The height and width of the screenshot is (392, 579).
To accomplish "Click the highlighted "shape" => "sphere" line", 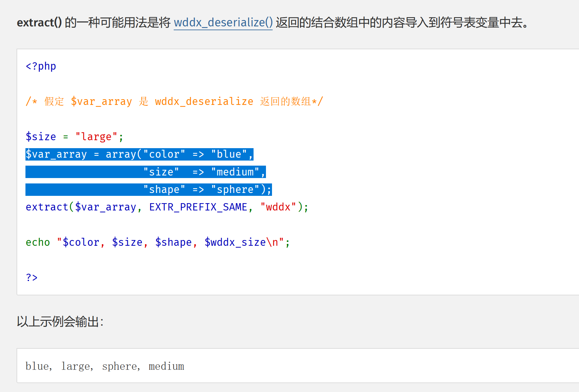I will [149, 189].
